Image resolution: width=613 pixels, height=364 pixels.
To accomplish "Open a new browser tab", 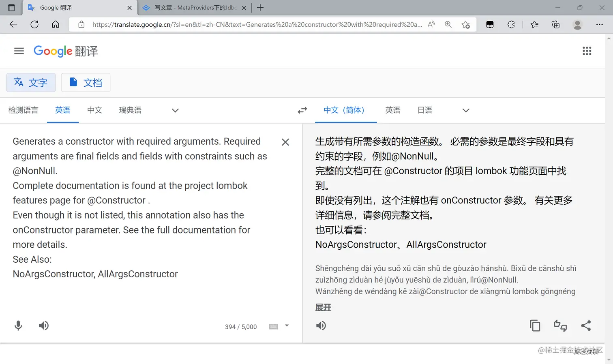I will [x=260, y=8].
